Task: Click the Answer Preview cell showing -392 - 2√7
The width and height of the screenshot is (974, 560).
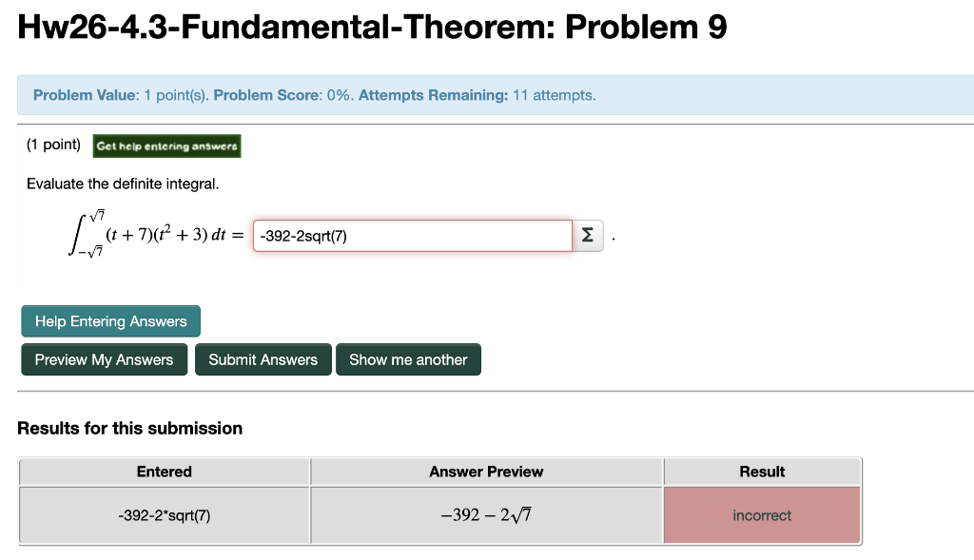Action: tap(486, 514)
